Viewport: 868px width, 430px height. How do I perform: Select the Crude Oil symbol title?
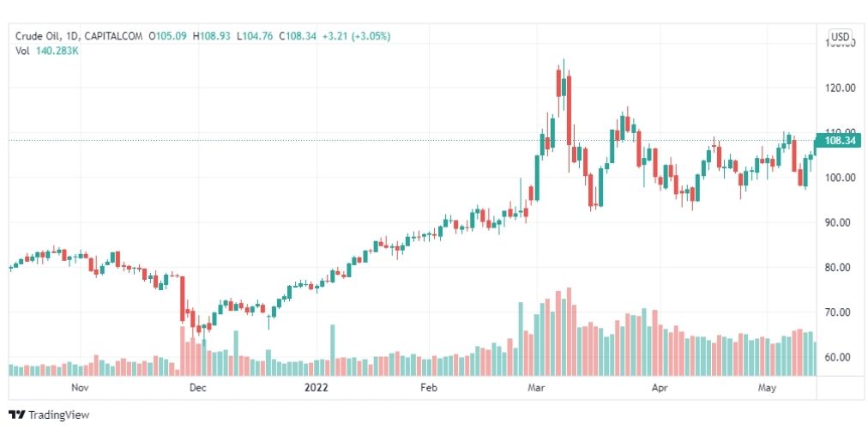[x=33, y=37]
